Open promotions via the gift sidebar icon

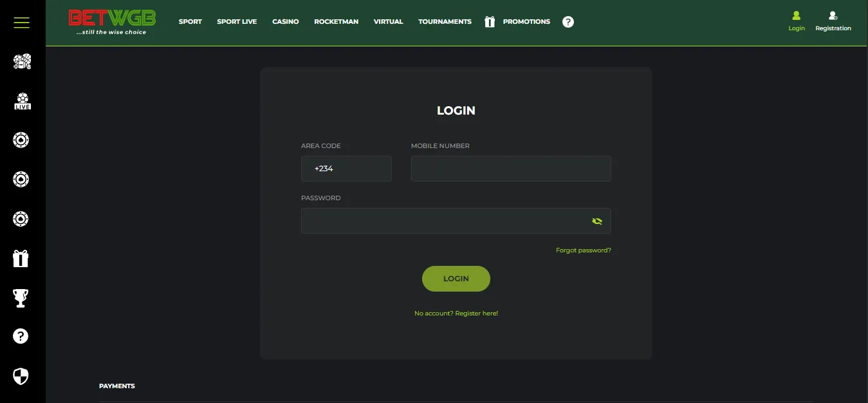click(x=21, y=258)
